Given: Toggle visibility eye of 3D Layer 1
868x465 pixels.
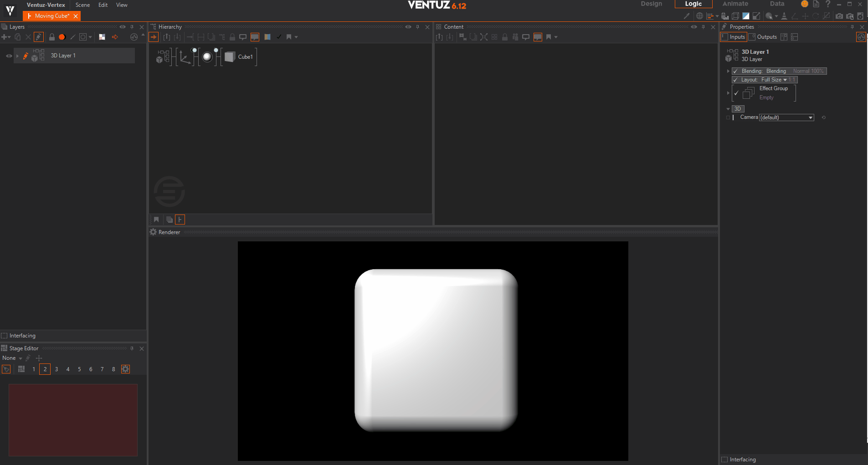Looking at the screenshot, I should 9,56.
